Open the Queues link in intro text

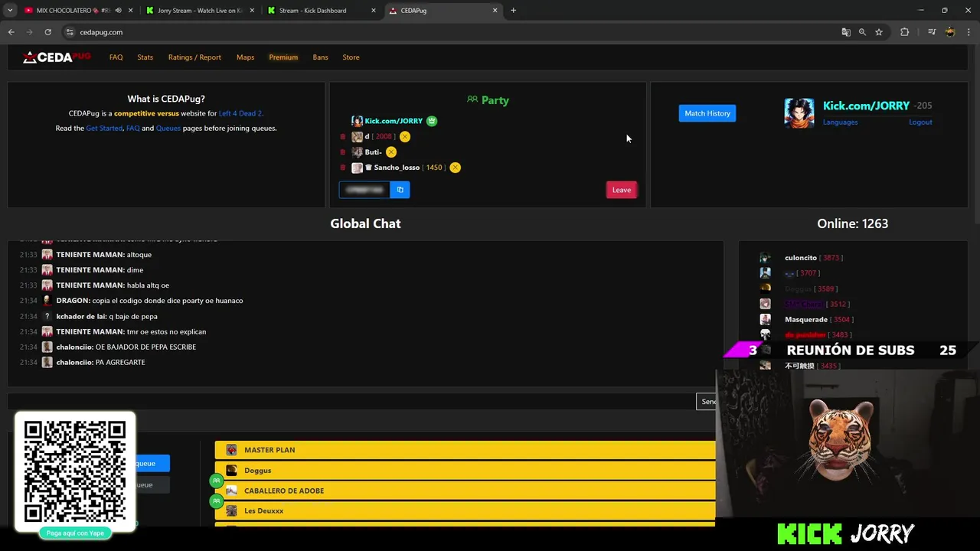[168, 129]
